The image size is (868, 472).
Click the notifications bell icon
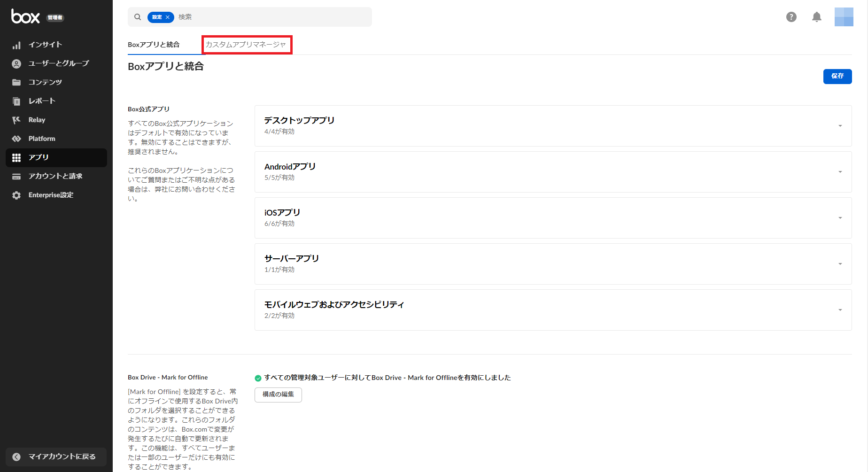pos(817,17)
